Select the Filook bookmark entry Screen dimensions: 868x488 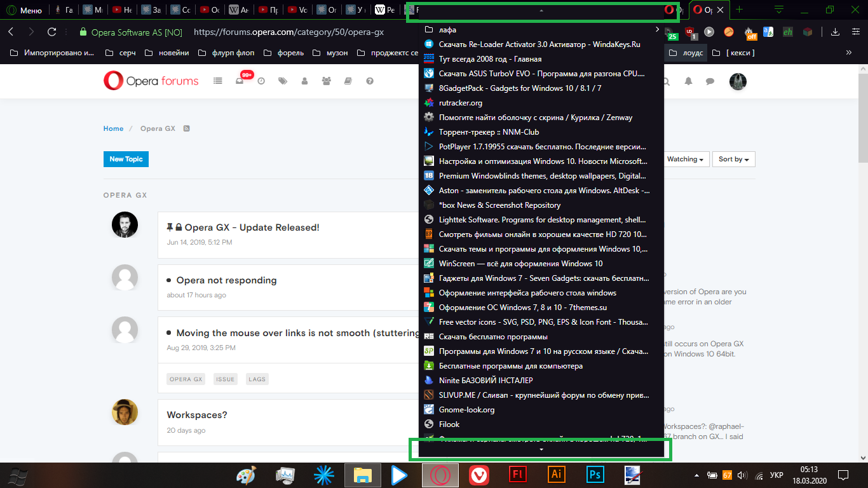(541, 424)
